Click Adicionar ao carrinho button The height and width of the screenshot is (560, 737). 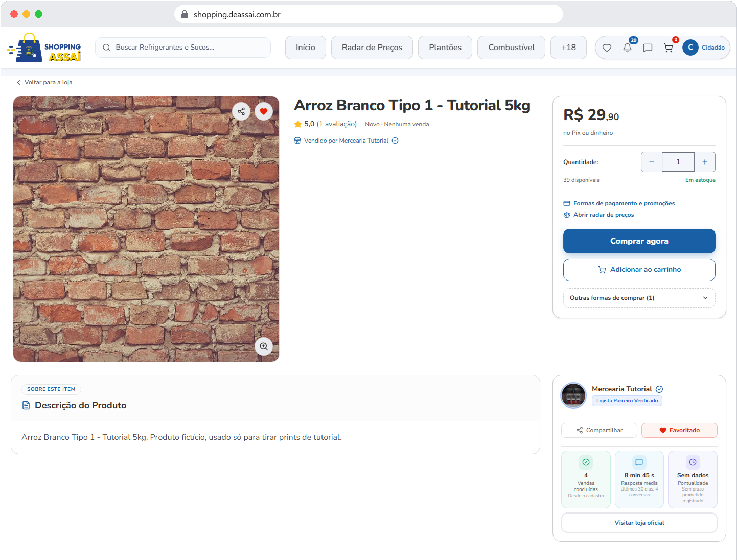click(639, 270)
